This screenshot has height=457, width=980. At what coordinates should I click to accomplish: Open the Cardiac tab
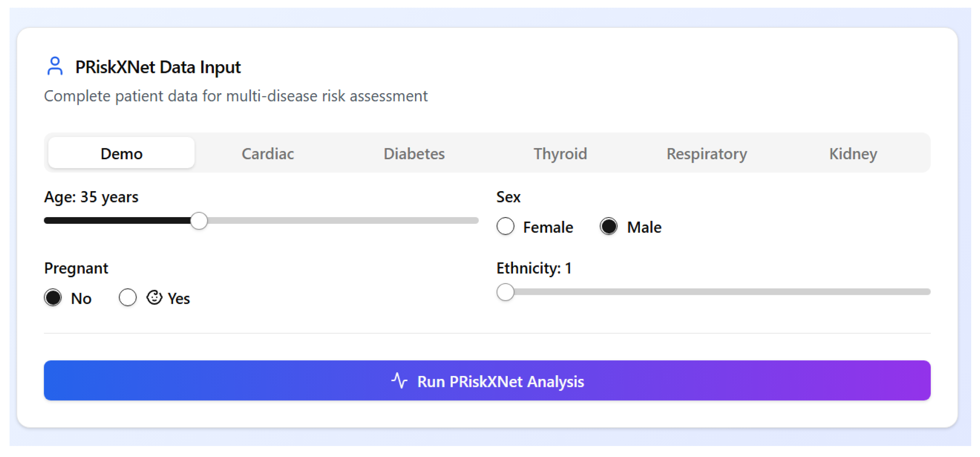click(x=267, y=154)
